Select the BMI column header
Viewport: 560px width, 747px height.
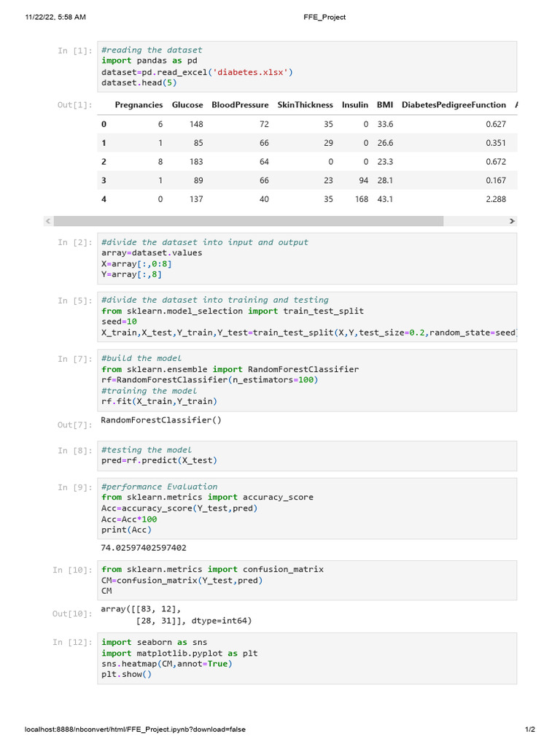coord(385,105)
